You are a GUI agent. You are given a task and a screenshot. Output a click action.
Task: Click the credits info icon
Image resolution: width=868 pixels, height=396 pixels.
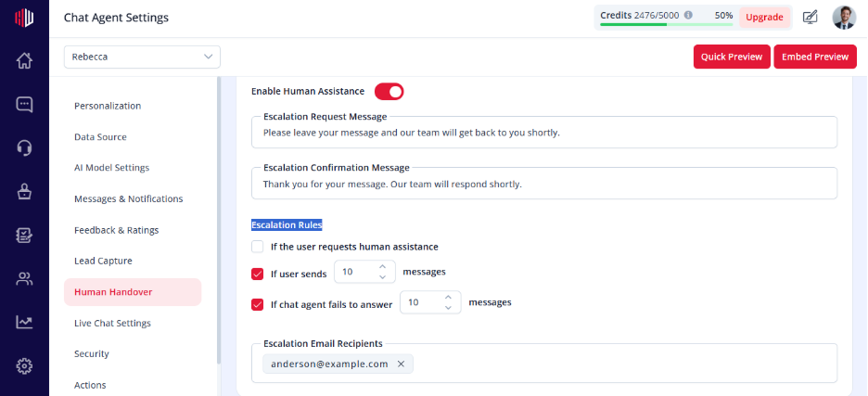click(x=688, y=16)
